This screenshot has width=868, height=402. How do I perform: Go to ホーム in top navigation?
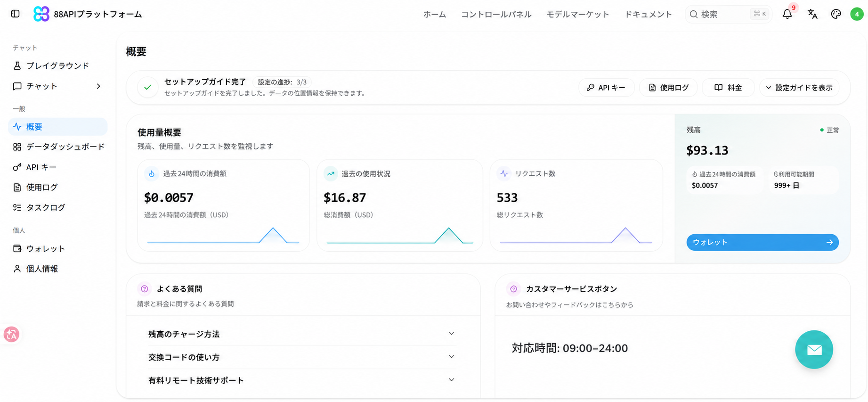click(x=434, y=14)
